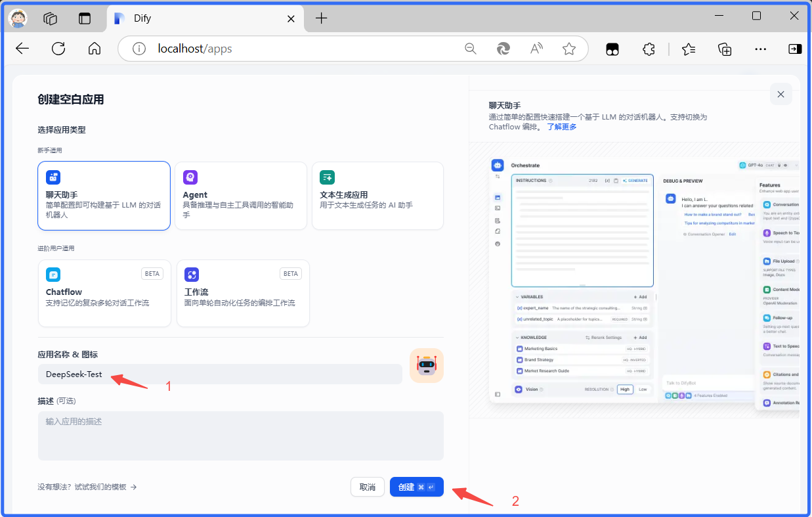Close the create app dialog with X
This screenshot has width=812, height=517.
(x=780, y=94)
